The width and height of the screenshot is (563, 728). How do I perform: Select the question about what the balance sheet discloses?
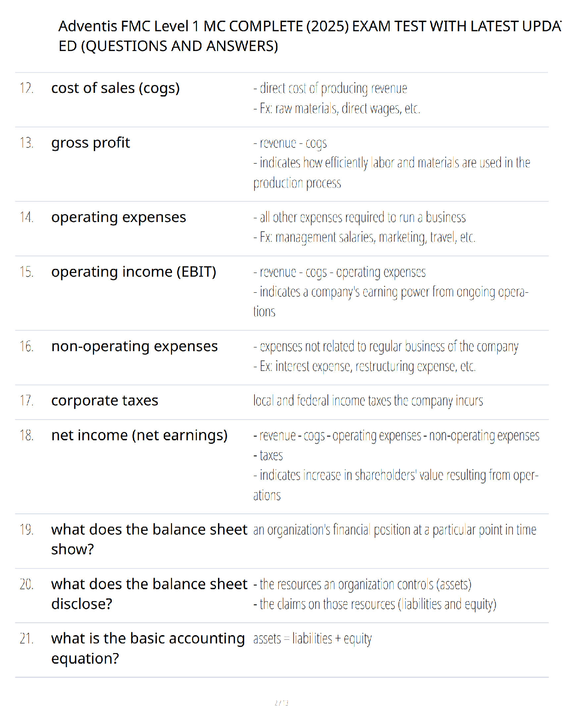tap(149, 594)
